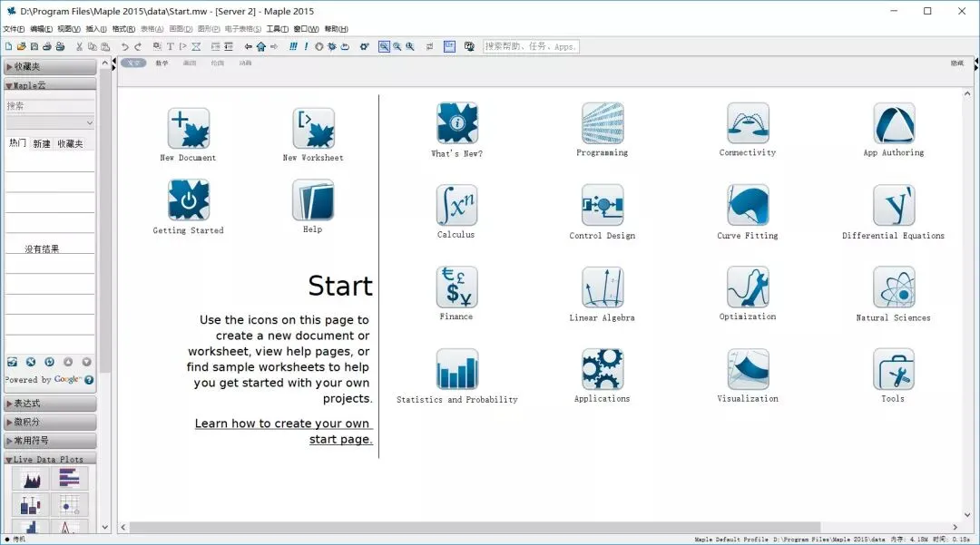Select the box plot Live Data Plot
Viewport: 980px width, 545px height.
click(x=31, y=505)
